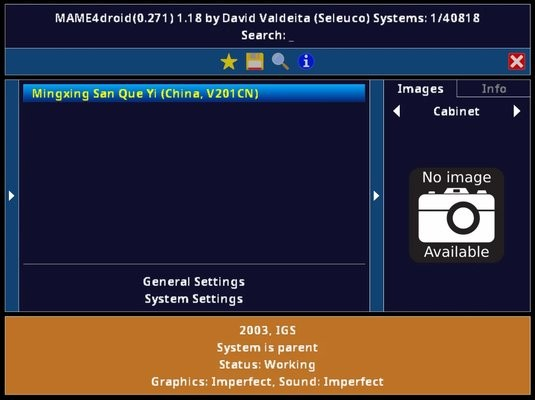Click the Cabinet image category label

click(457, 111)
